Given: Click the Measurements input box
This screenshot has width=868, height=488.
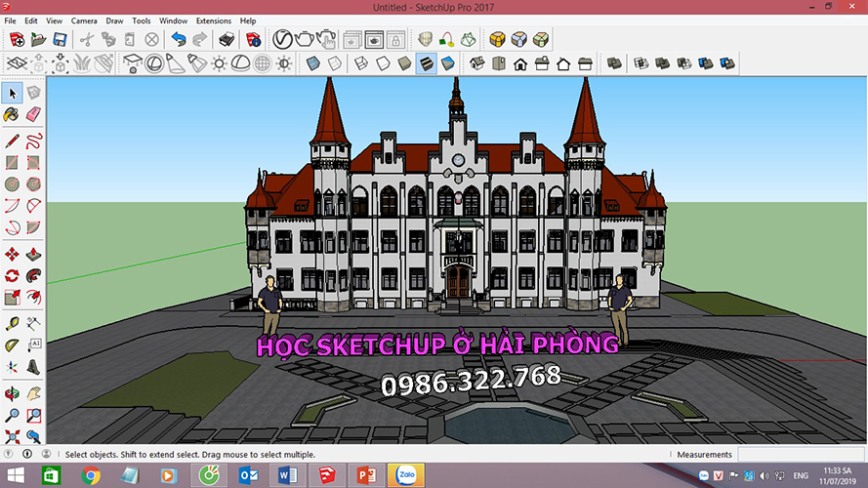Looking at the screenshot, I should point(801,454).
